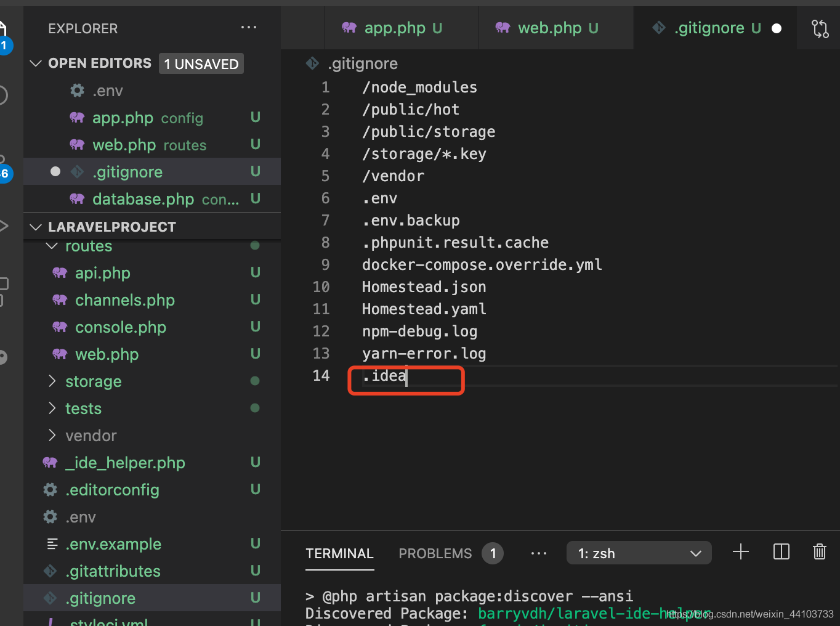
Task: Click gear icon of .editorconfig file
Action: 50,489
